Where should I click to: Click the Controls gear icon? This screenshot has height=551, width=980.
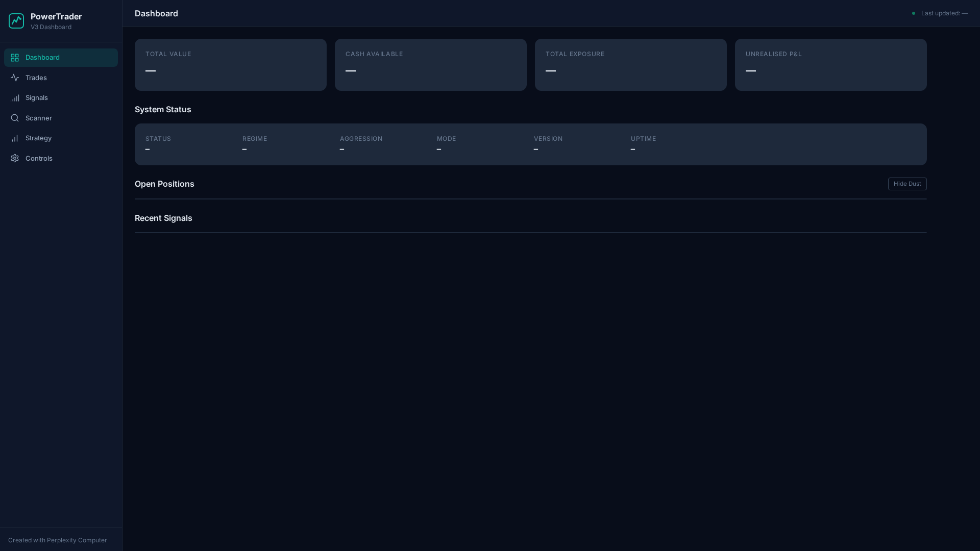click(x=15, y=158)
